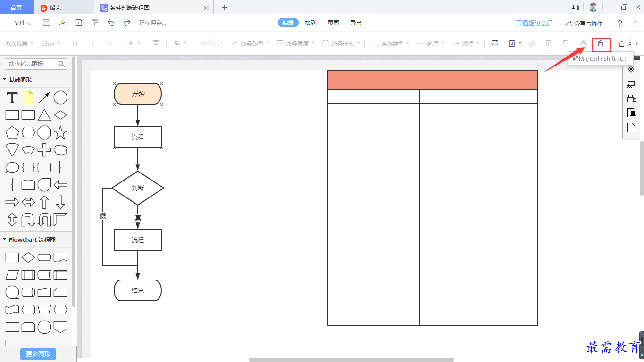Open the 起点 start point dropdown
Viewport: 644px width, 362px height.
430,43
